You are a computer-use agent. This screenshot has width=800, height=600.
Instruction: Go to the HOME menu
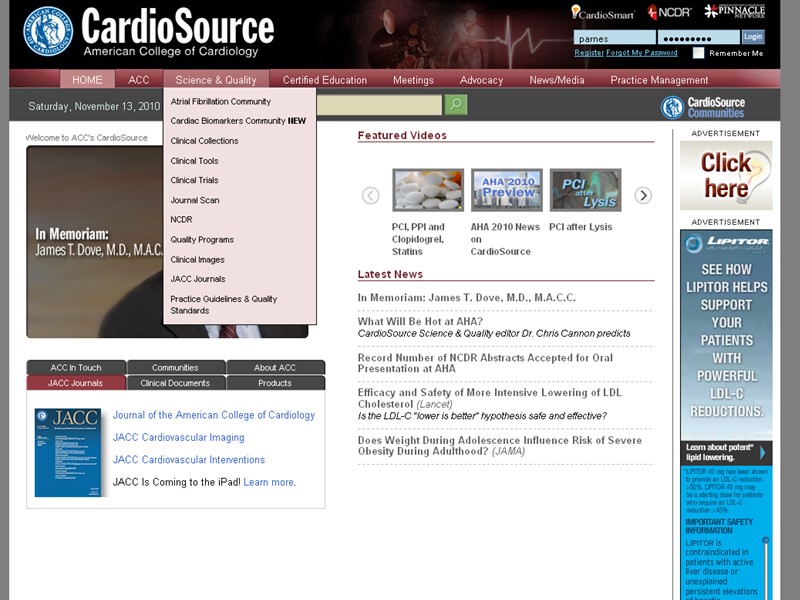pyautogui.click(x=87, y=80)
